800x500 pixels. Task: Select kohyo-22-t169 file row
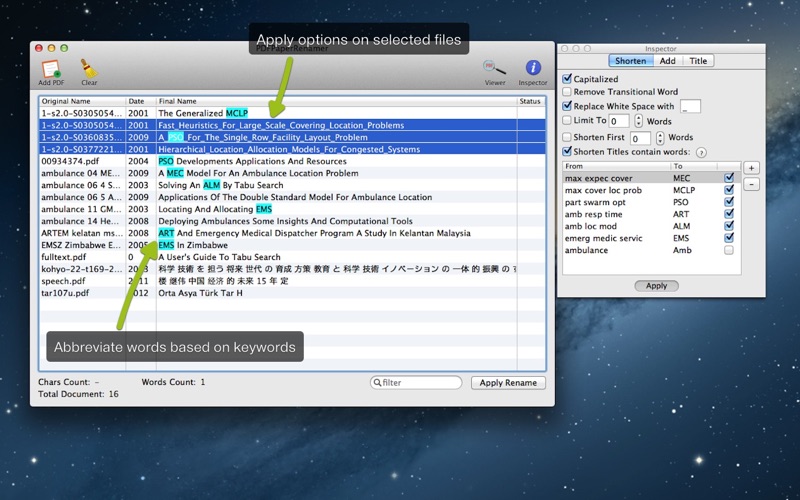coord(292,269)
